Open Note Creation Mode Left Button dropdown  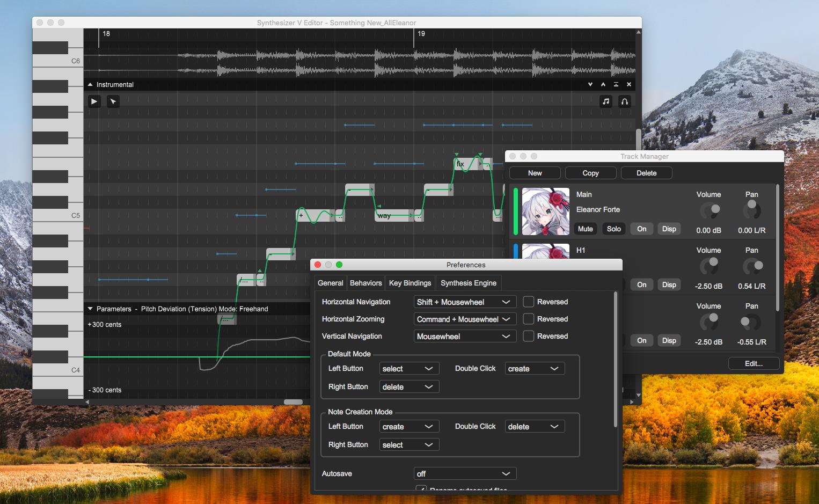pos(409,427)
